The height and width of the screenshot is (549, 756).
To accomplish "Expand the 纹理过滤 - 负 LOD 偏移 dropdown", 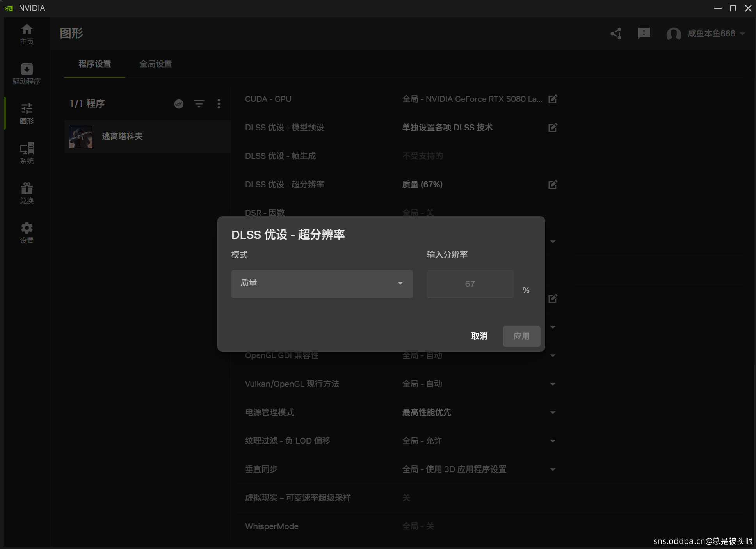I will [553, 441].
